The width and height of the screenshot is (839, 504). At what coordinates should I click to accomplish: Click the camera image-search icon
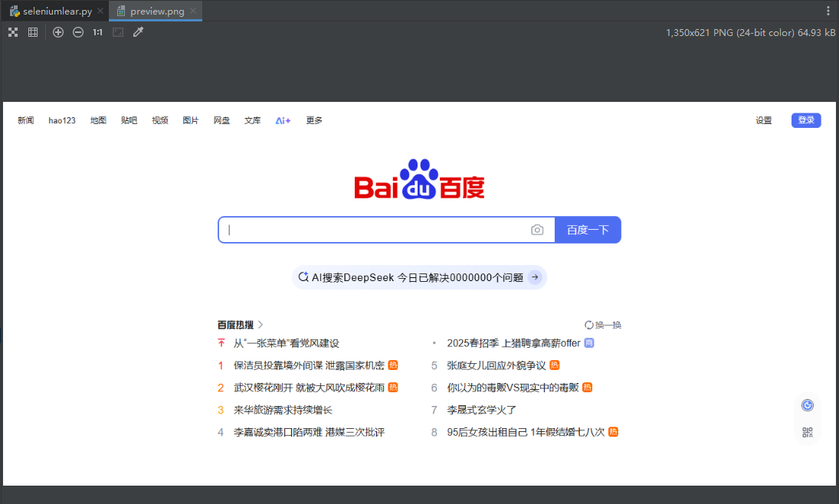[x=537, y=230]
